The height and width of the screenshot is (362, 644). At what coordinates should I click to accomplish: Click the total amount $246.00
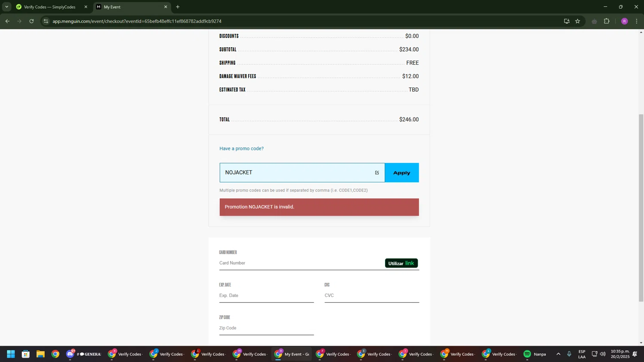pos(409,120)
